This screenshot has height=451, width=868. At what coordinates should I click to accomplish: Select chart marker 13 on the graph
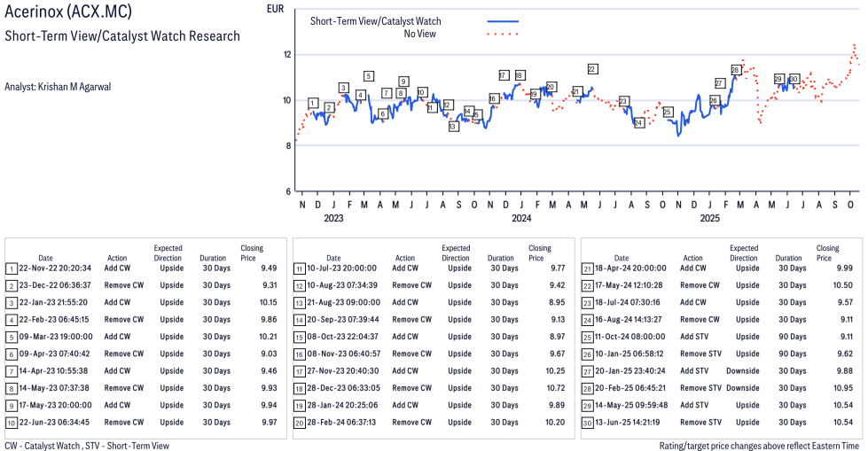[453, 127]
